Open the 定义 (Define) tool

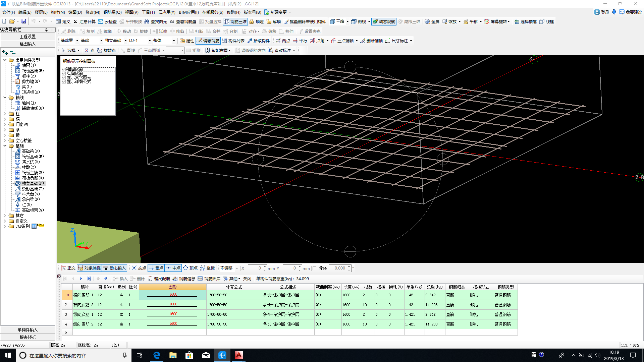tap(63, 21)
